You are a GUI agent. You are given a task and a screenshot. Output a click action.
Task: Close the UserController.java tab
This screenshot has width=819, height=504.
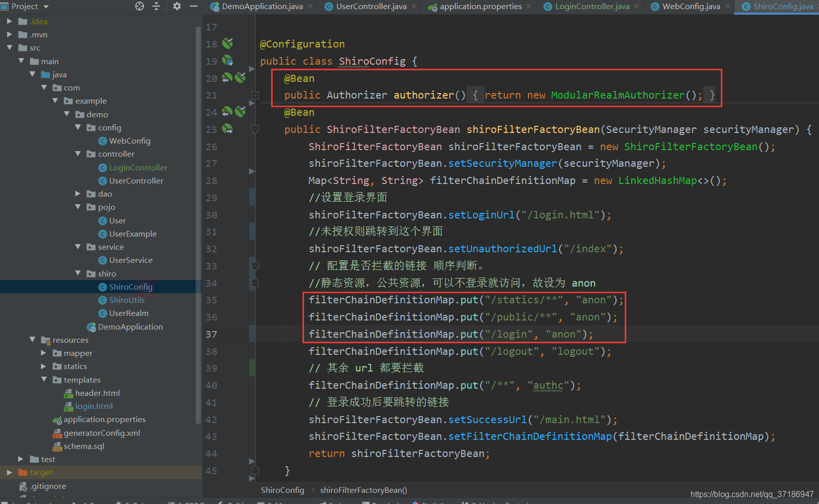click(x=414, y=6)
